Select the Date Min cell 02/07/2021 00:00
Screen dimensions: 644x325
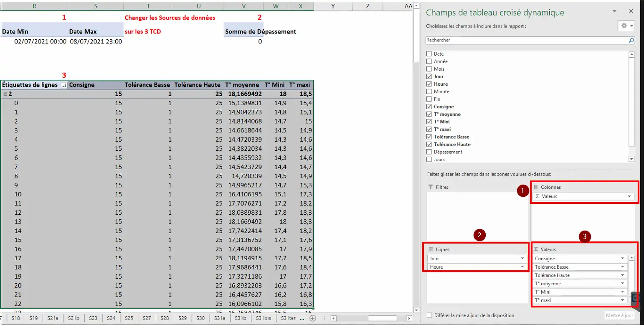click(x=34, y=41)
